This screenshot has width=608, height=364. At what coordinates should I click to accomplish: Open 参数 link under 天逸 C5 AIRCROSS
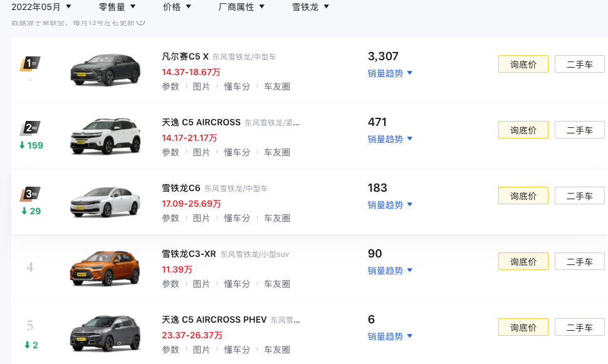(170, 152)
